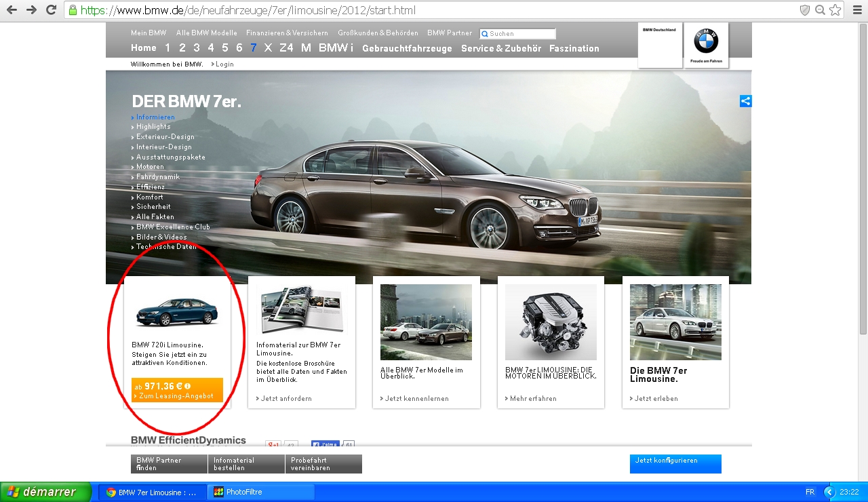Open Finanzieren & Versichern menu
The height and width of the screenshot is (502, 868).
coord(287,33)
